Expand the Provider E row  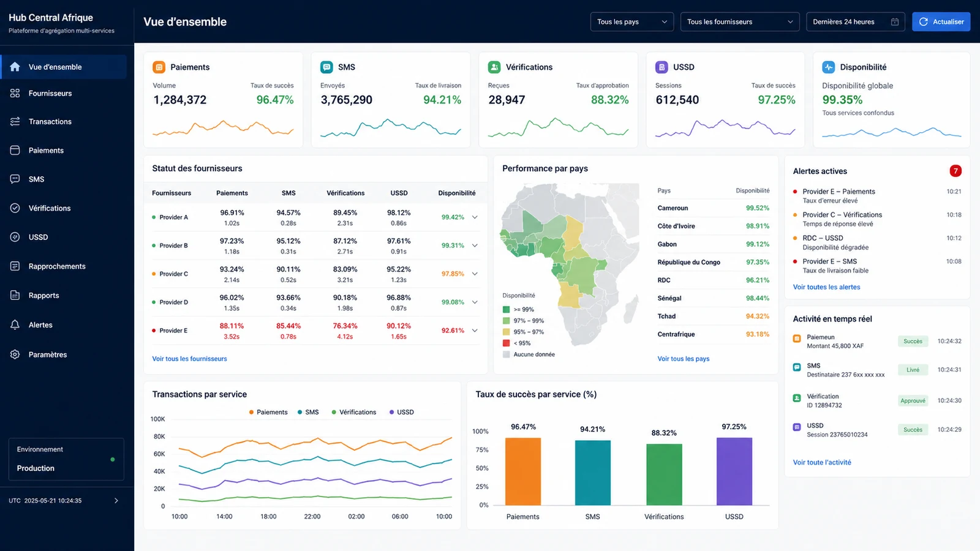click(x=475, y=331)
